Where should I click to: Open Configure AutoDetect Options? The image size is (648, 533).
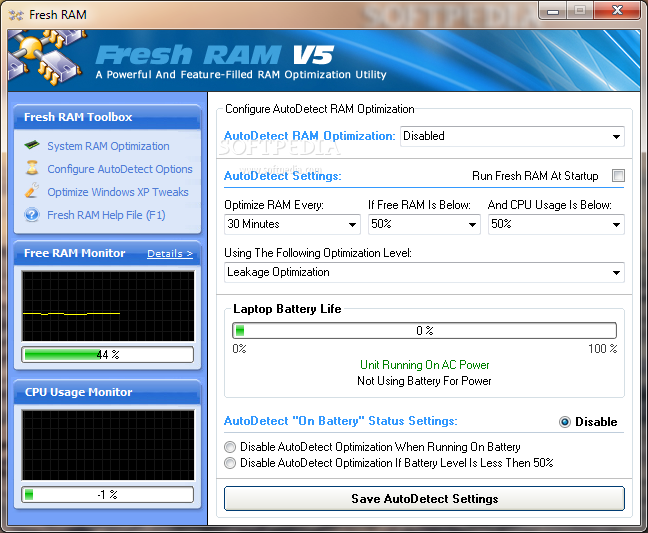120,169
